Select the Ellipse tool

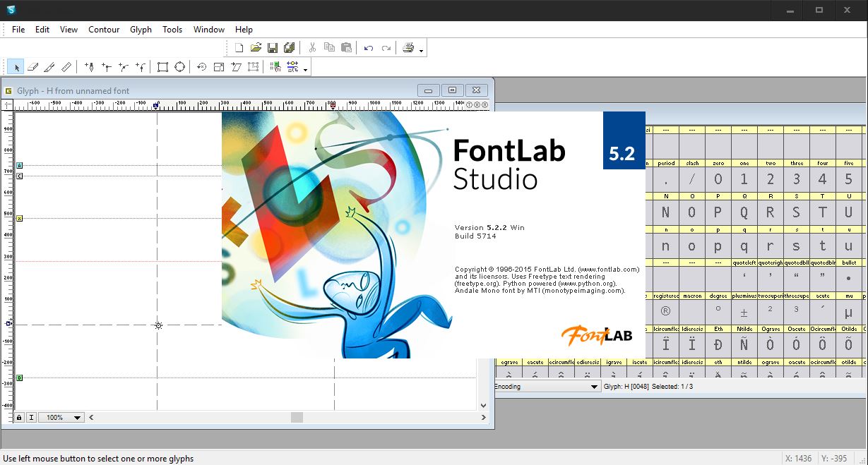[179, 67]
